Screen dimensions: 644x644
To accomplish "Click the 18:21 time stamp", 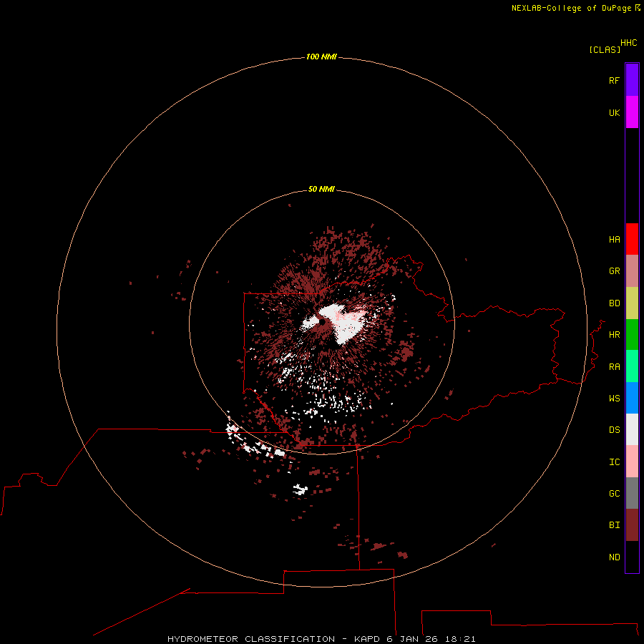I will pos(460,639).
